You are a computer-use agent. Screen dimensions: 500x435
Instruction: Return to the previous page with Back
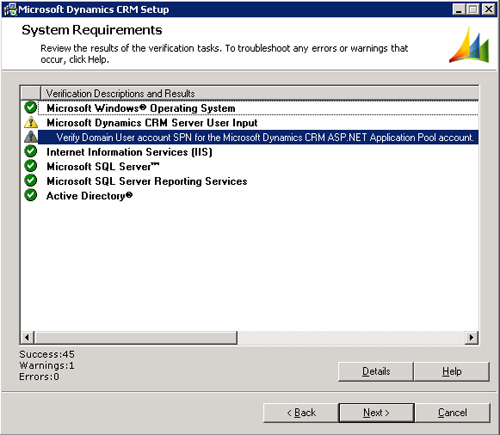pos(301,413)
